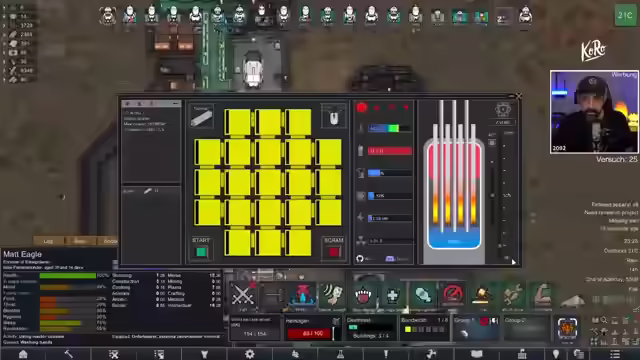The height and width of the screenshot is (360, 640).
Task: Click Matt Eagle's green health bar
Action: (x=68, y=276)
